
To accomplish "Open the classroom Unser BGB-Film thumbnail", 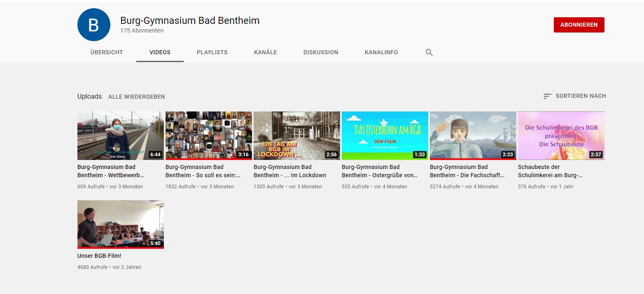I will (x=121, y=225).
